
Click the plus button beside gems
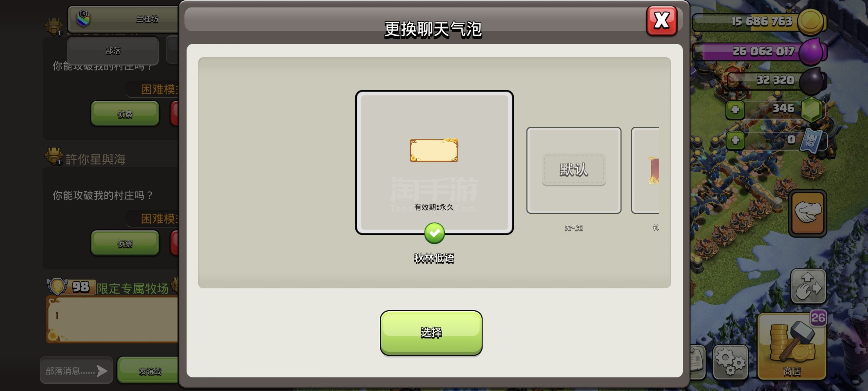coord(735,110)
